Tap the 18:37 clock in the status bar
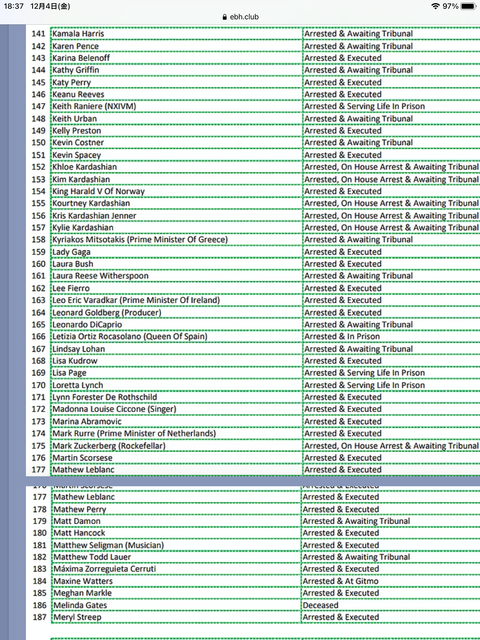The height and width of the screenshot is (640, 480). point(13,6)
